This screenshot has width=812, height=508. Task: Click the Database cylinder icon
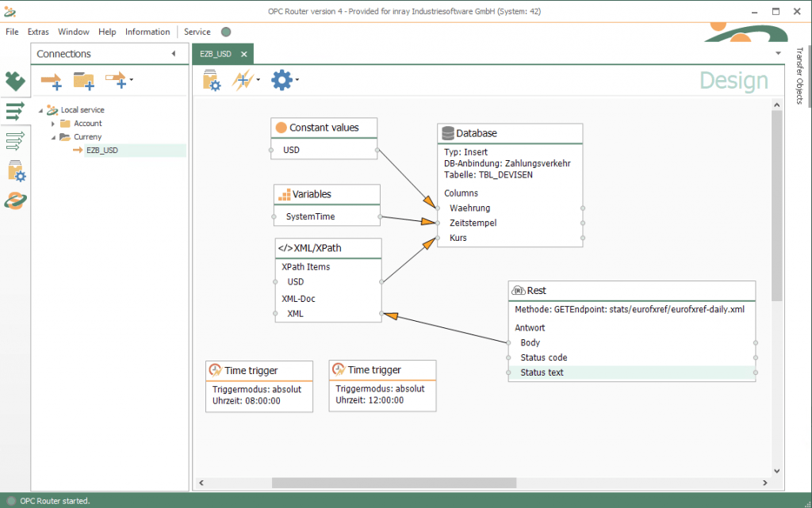[x=448, y=133]
